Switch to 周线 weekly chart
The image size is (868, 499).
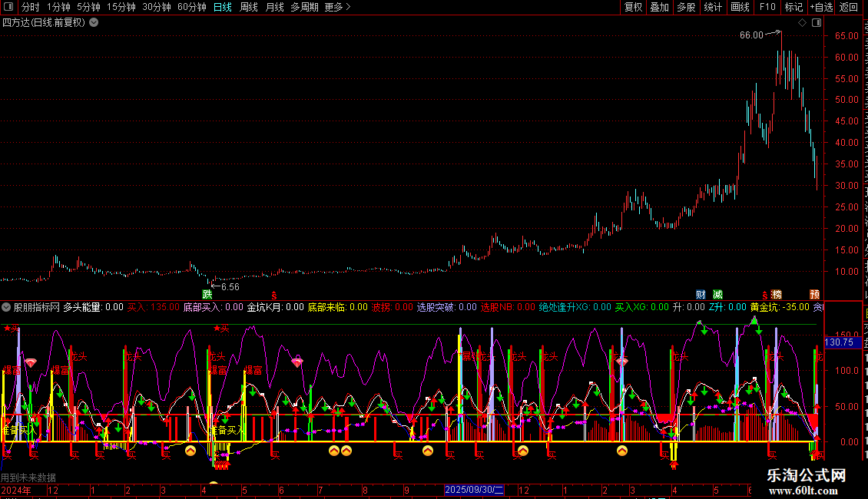pos(249,7)
